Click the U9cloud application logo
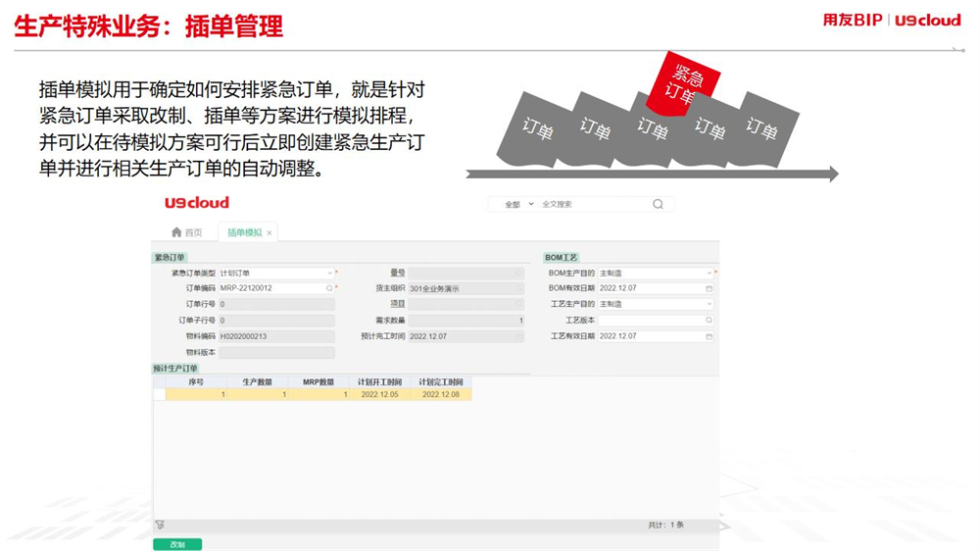 (197, 203)
